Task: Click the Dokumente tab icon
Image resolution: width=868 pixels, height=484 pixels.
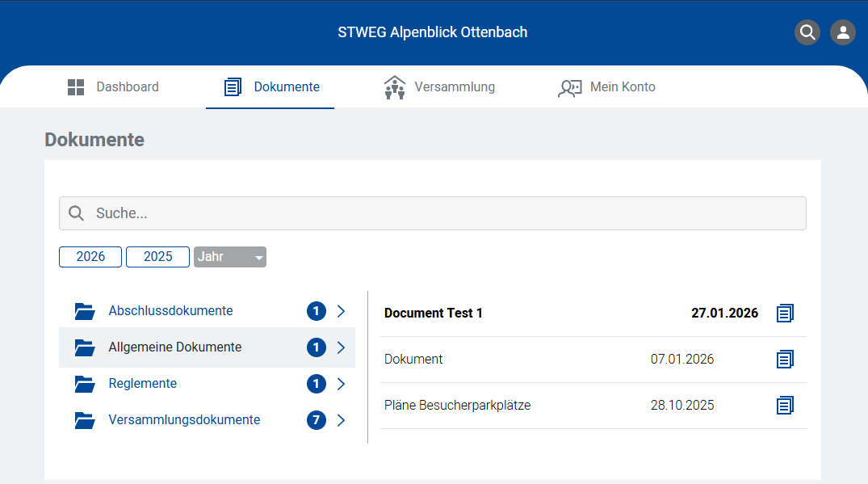Action: [233, 87]
